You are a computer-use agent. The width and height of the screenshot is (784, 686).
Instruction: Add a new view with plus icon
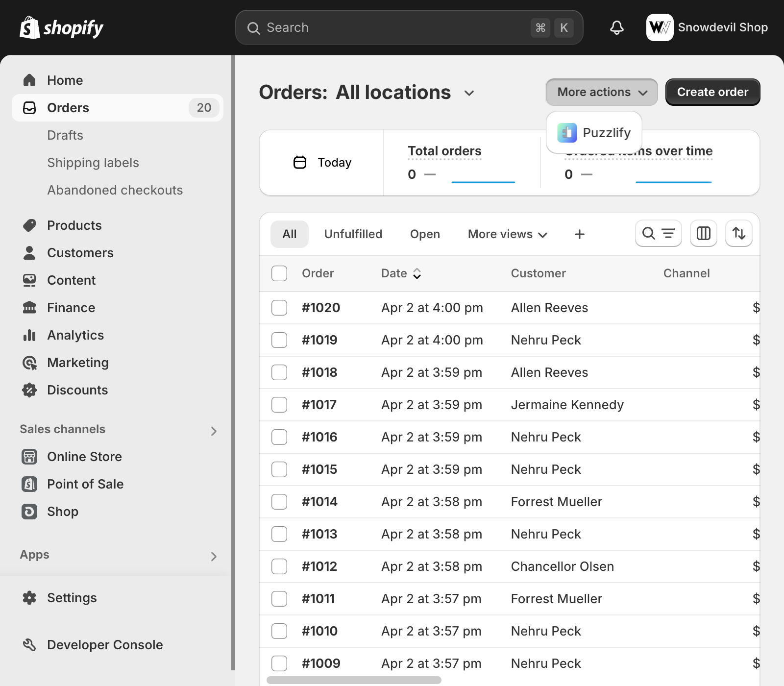(579, 234)
